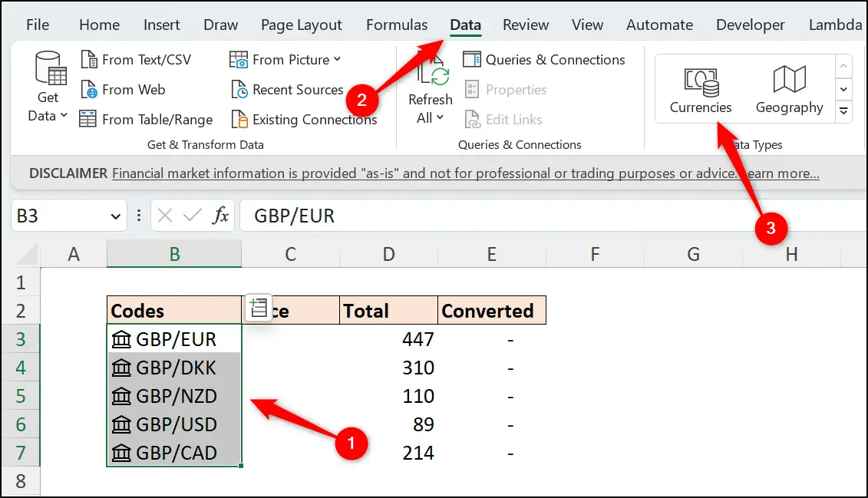This screenshot has width=868, height=498.
Task: Select the cell with total 89
Action: click(388, 424)
